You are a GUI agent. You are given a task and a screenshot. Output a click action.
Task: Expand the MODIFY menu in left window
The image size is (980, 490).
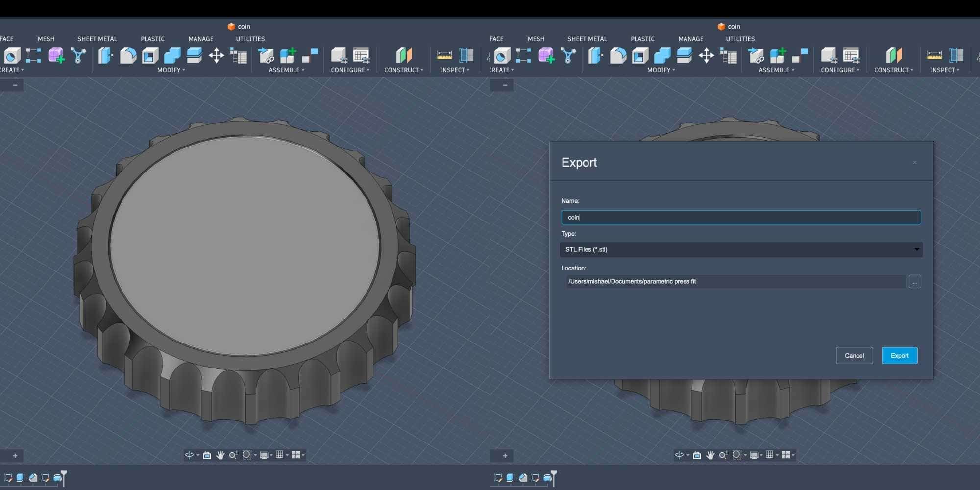pos(171,70)
